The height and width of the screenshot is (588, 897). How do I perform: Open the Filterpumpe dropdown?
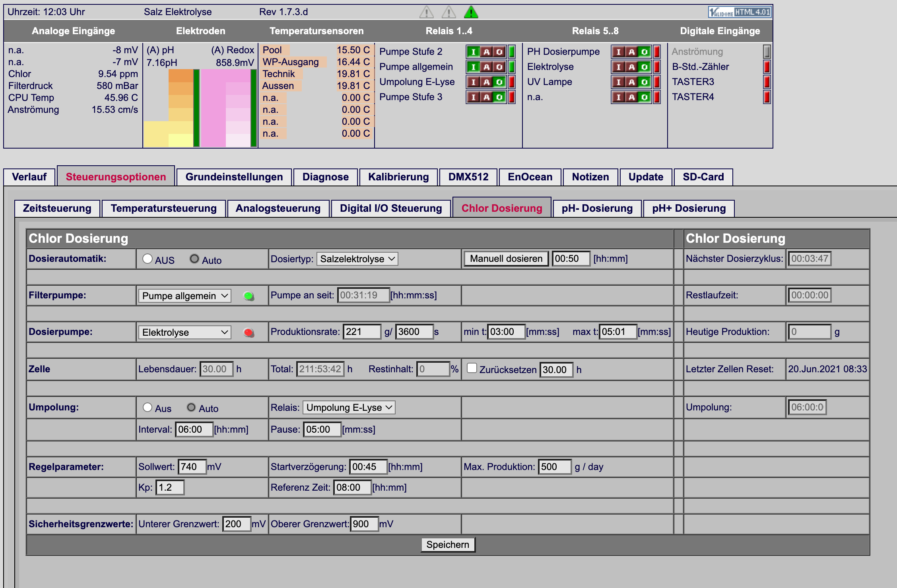tap(185, 296)
